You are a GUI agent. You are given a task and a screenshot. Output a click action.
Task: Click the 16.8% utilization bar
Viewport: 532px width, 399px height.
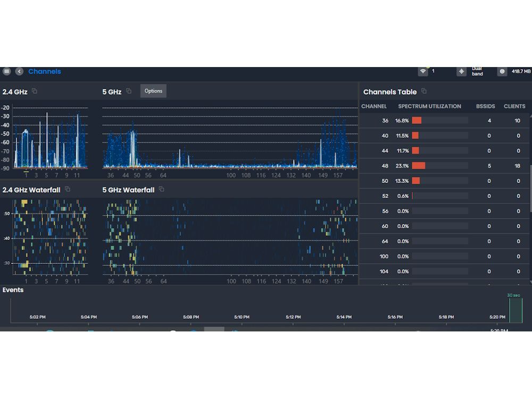[440, 120]
